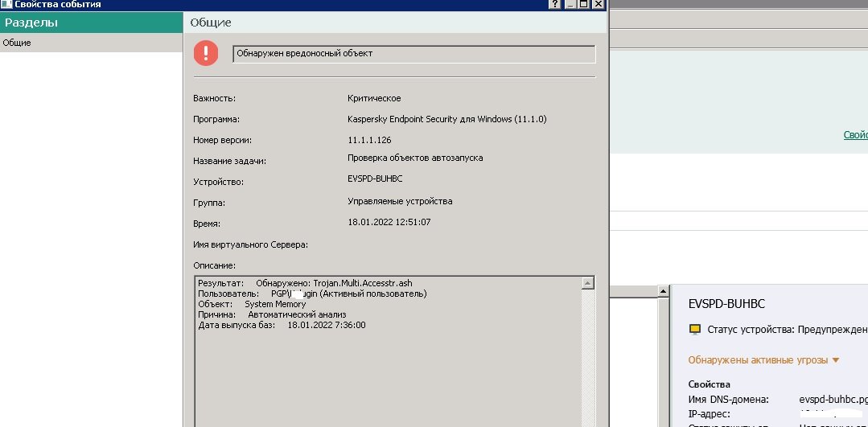Click the 'Важность:' label
The height and width of the screenshot is (427, 868).
click(214, 98)
